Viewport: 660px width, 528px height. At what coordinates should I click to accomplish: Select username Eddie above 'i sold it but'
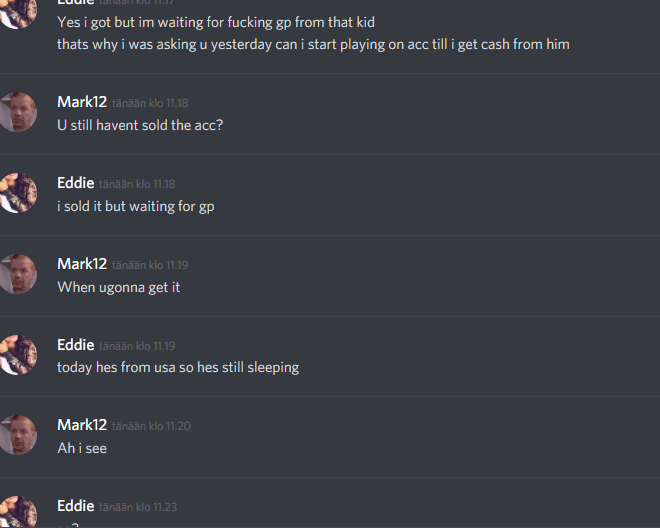pos(76,183)
